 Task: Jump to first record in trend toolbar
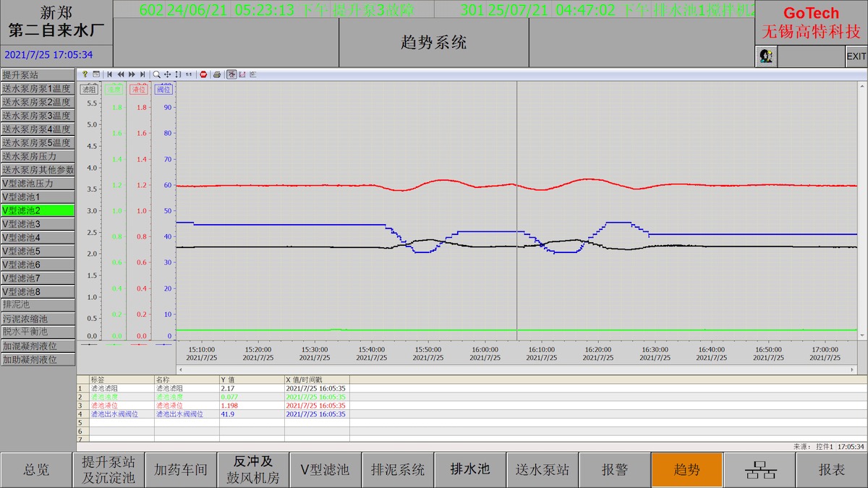[x=109, y=74]
